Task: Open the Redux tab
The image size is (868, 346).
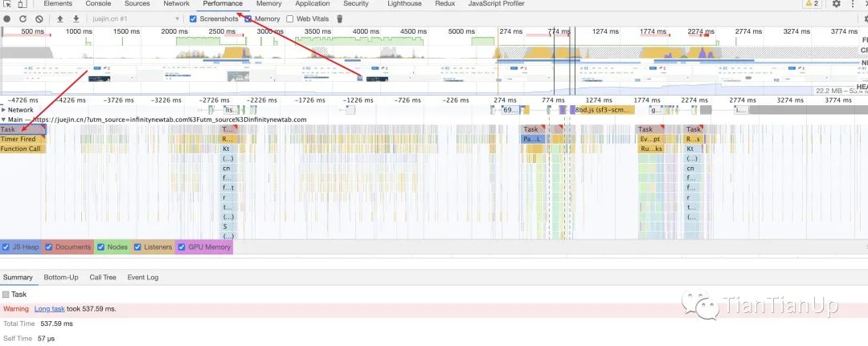Action: click(x=445, y=3)
